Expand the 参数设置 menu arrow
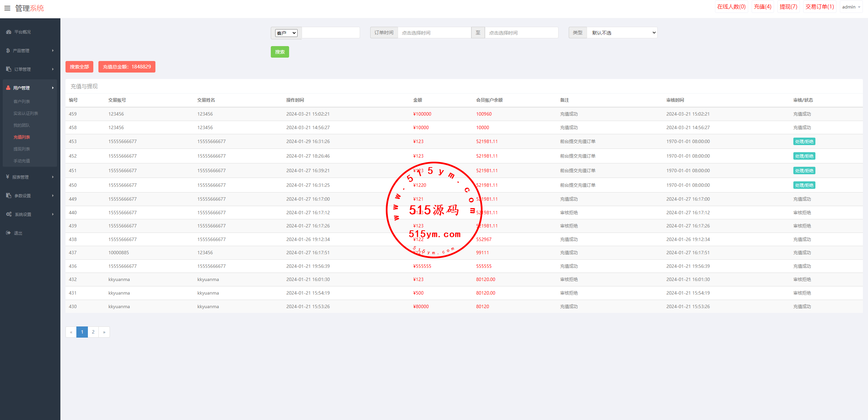The width and height of the screenshot is (868, 420). point(53,196)
